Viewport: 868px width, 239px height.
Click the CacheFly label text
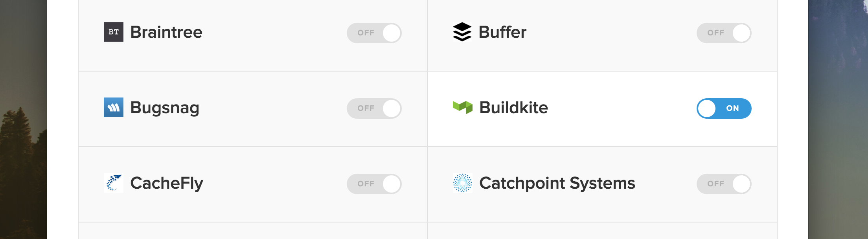(167, 182)
